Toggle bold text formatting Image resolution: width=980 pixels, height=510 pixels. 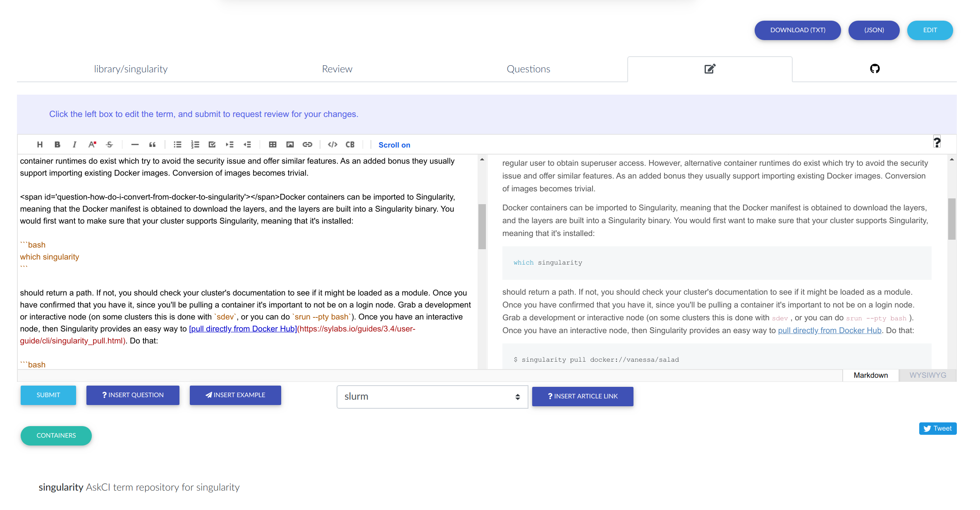(x=57, y=145)
